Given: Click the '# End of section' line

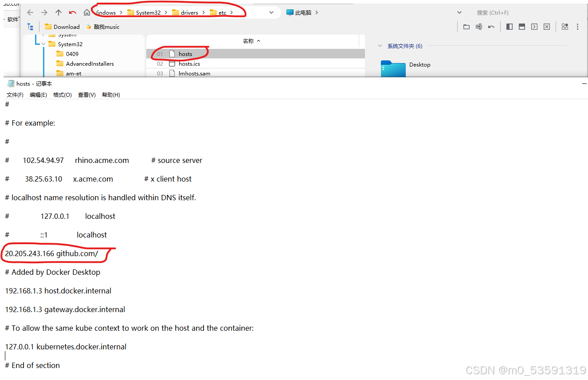Looking at the screenshot, I should pos(32,365).
